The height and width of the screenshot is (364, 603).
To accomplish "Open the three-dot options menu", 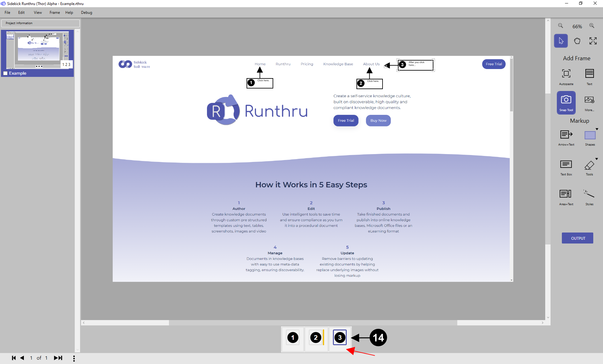I will tap(74, 358).
